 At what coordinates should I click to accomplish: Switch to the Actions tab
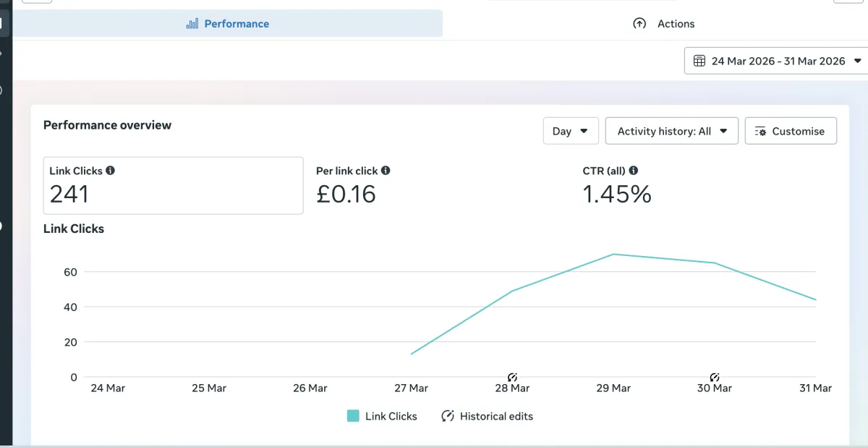(676, 24)
